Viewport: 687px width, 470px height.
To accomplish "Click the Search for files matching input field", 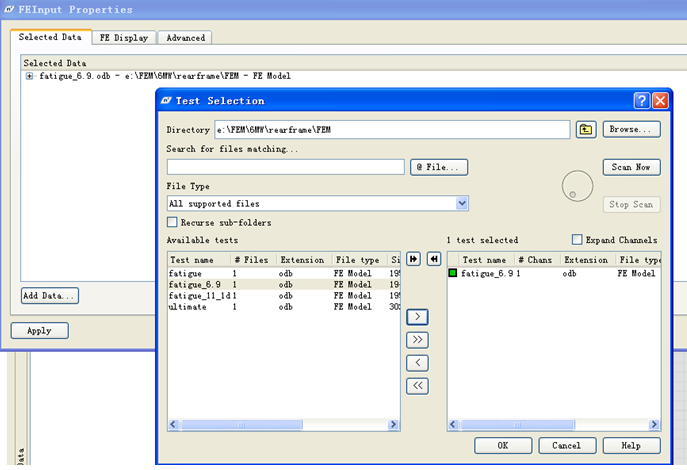I will pos(286,167).
